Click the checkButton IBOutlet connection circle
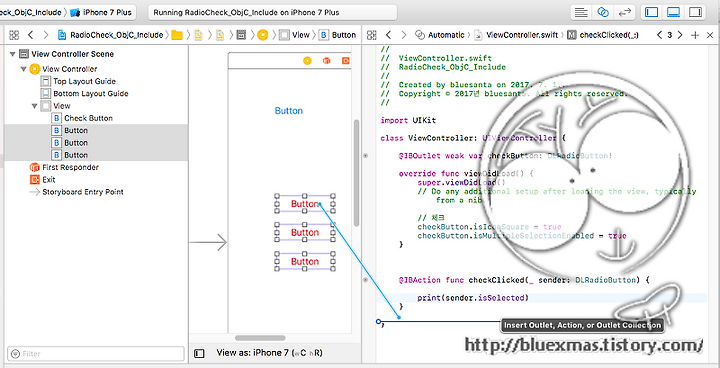This screenshot has height=368, width=720. pos(366,156)
